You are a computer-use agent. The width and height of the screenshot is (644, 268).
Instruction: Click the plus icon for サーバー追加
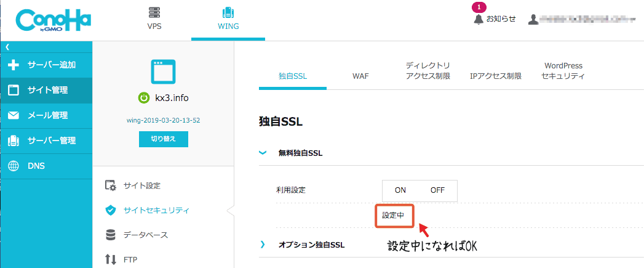(x=14, y=65)
